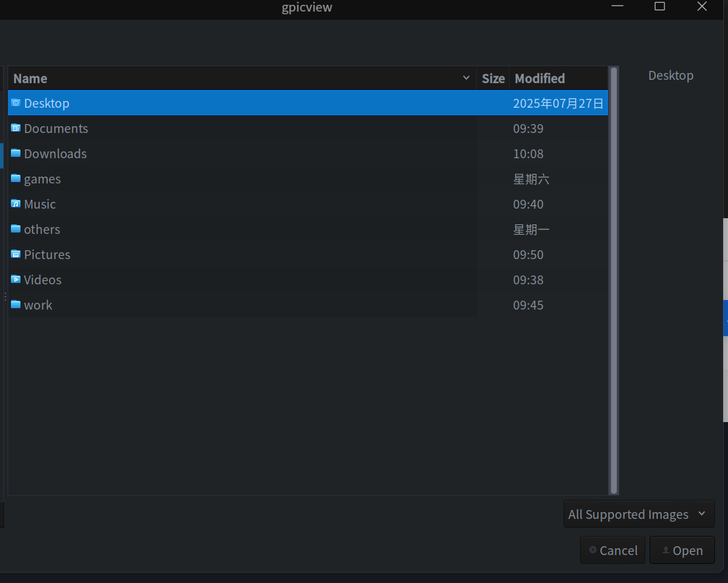Select the Documents folder name
Image resolution: width=728 pixels, height=583 pixels.
[x=56, y=128]
